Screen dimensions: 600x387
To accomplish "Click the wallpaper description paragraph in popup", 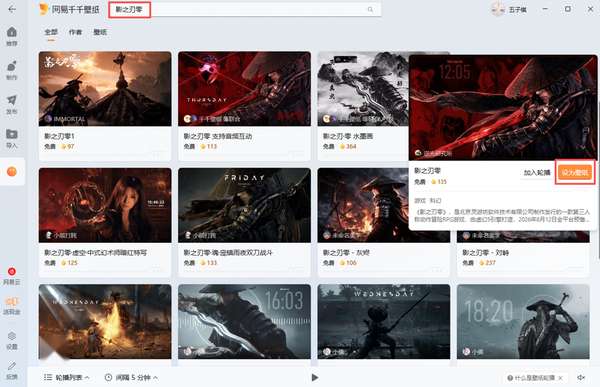I will [502, 216].
